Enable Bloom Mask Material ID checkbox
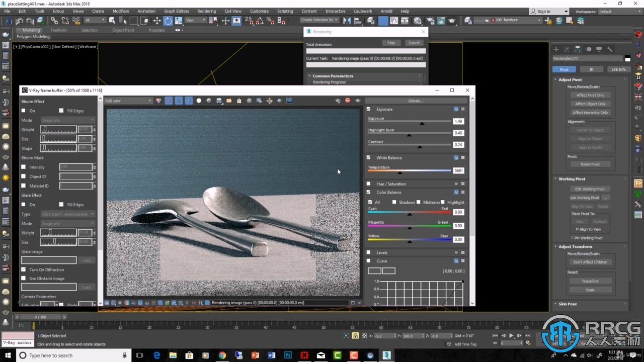Screen dimensions: 644x362 [23, 186]
